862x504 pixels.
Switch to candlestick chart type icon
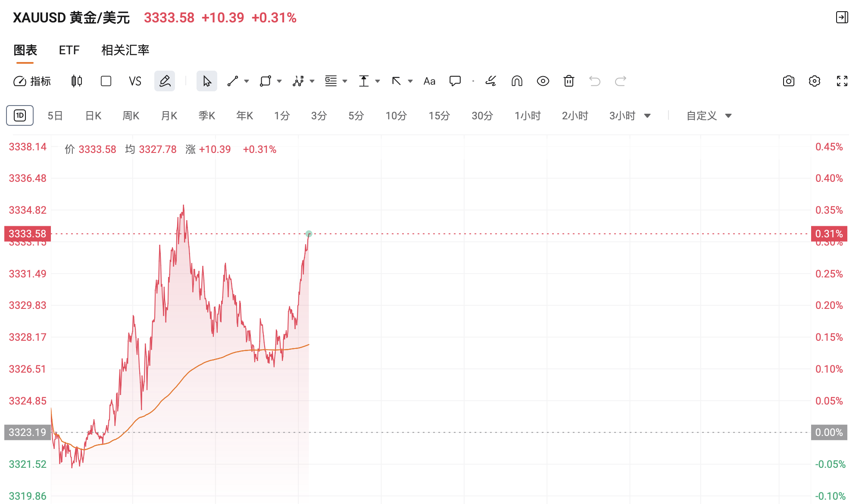point(77,81)
